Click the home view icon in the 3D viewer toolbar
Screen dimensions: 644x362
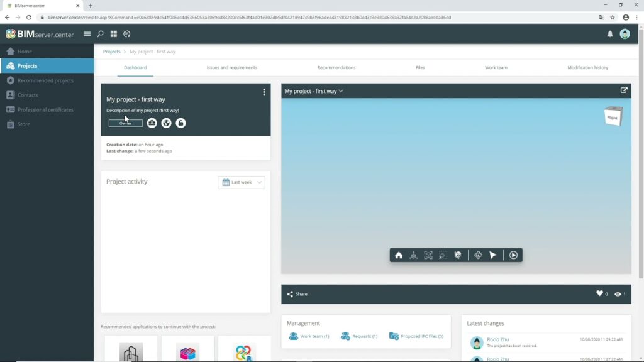pyautogui.click(x=399, y=255)
